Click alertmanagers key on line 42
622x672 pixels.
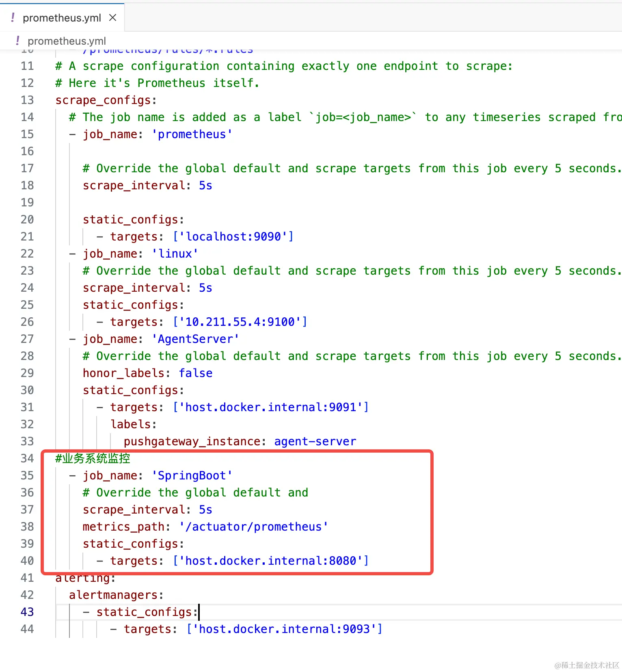(113, 595)
